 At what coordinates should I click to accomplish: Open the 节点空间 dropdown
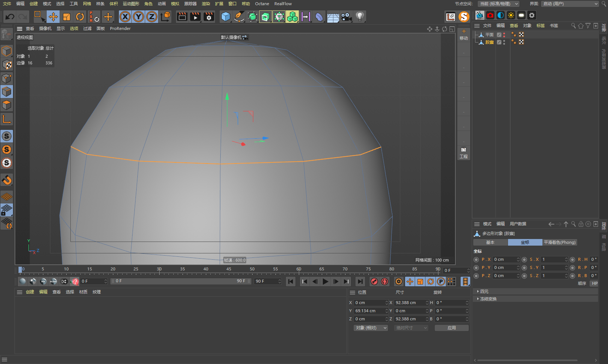(x=498, y=4)
